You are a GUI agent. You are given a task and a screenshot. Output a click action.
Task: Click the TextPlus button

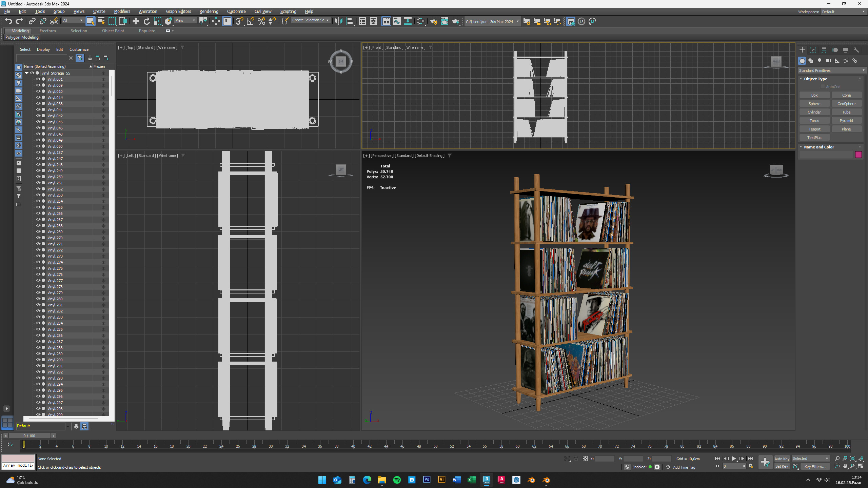(x=814, y=138)
